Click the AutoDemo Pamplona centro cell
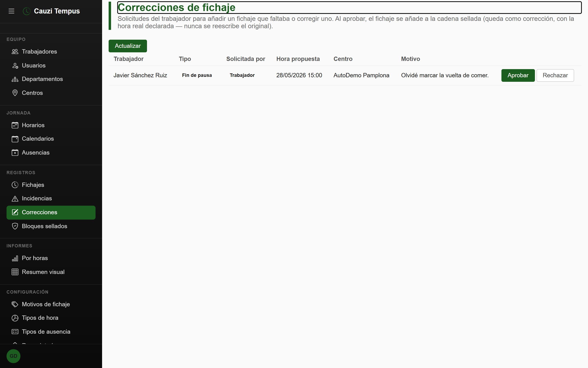This screenshot has height=368, width=588. (361, 75)
